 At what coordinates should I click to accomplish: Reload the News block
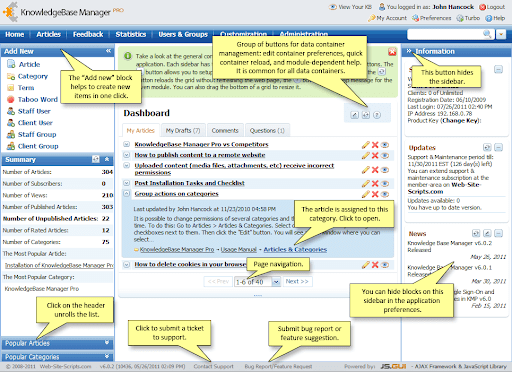476,233
